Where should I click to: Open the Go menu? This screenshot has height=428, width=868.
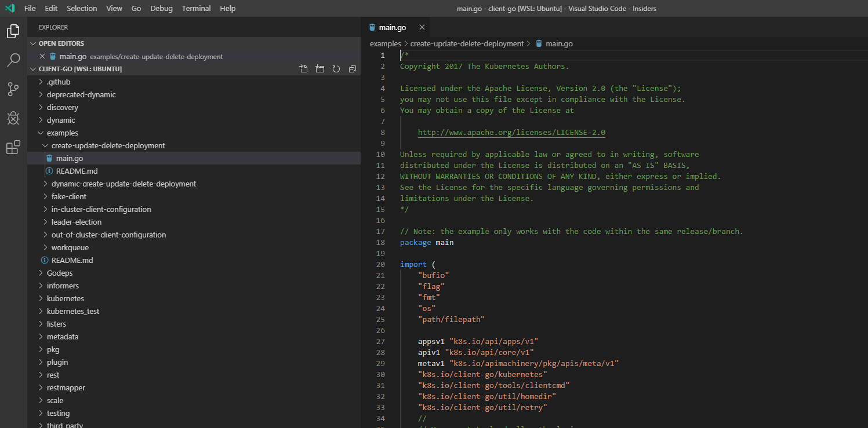tap(136, 8)
